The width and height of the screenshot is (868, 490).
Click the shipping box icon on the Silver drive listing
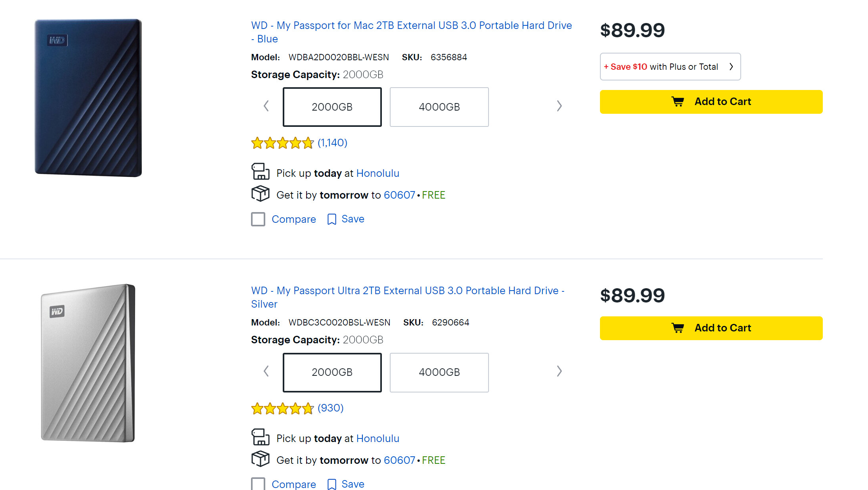[261, 459]
